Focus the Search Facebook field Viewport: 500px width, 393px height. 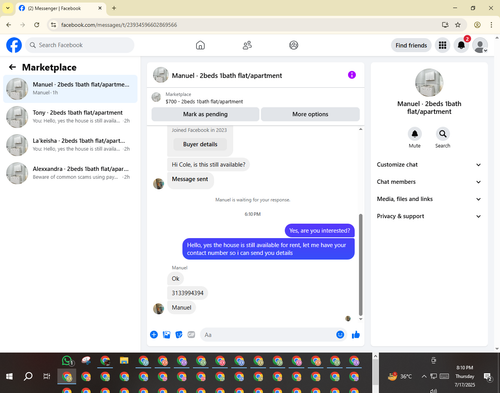pyautogui.click(x=80, y=45)
